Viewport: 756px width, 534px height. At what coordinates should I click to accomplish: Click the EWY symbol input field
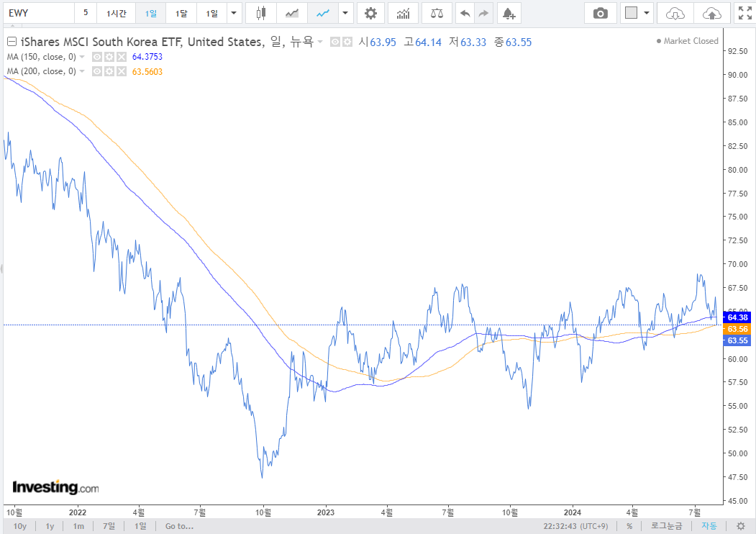point(39,13)
